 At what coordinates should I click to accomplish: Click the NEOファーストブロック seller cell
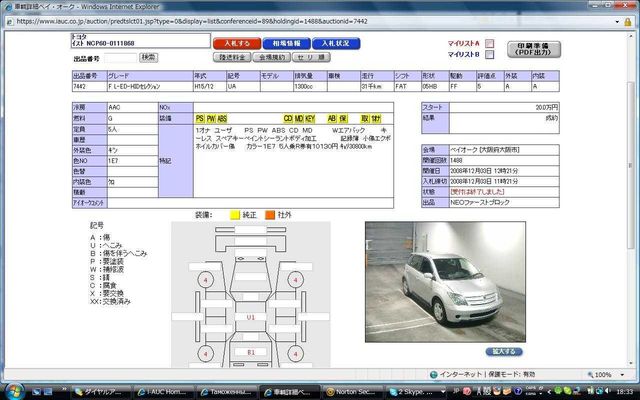[504, 202]
